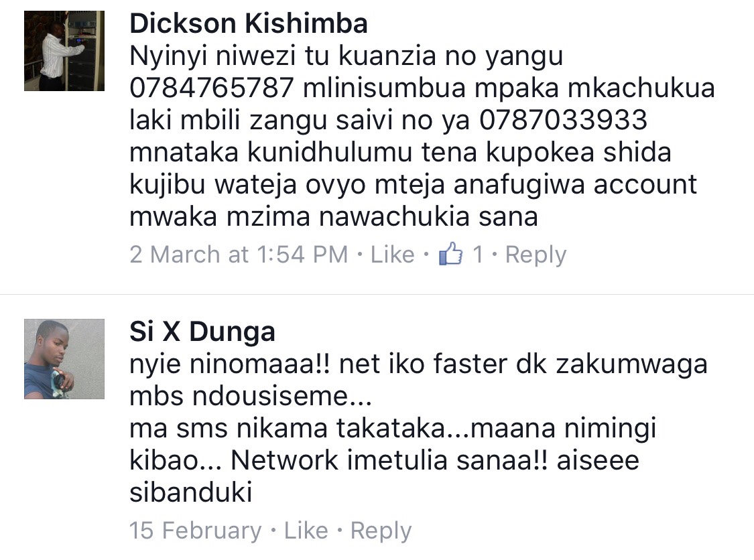The image size is (754, 560).
Task: Tap phone number 0784765787
Action: (212, 88)
